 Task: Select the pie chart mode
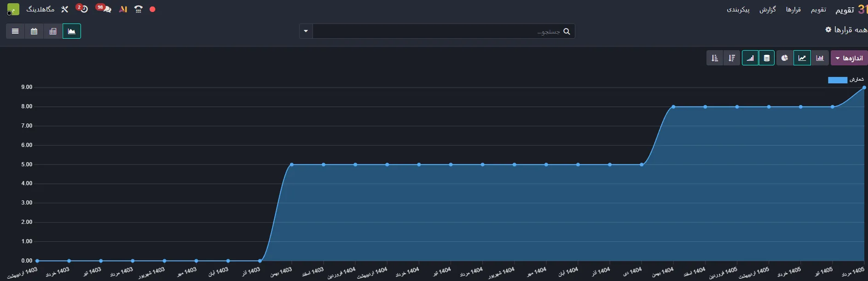pos(785,58)
